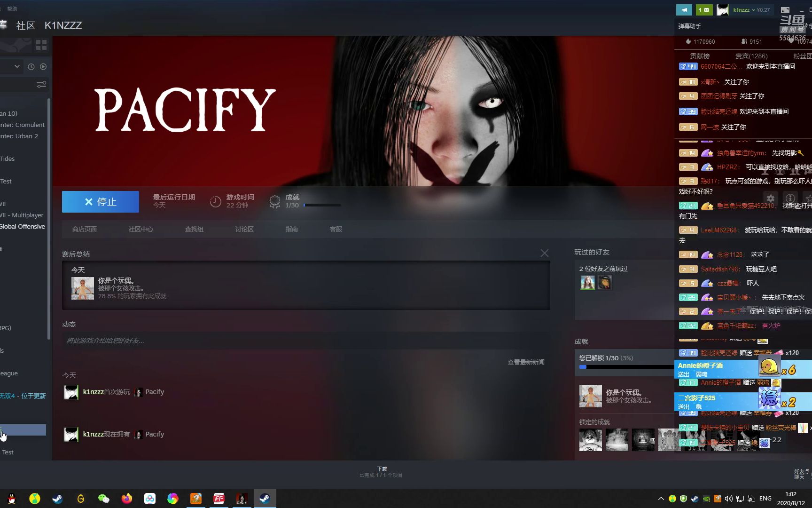
Task: Click the Pacify link in first-played activity entry
Action: (155, 392)
